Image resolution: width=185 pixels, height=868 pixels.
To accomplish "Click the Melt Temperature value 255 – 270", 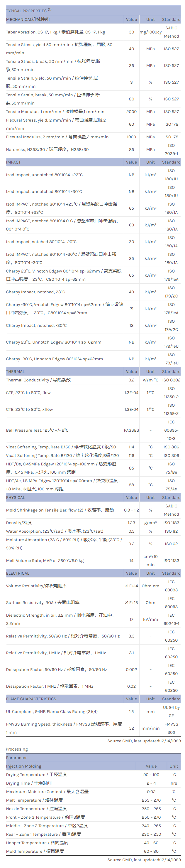I will point(151,800).
